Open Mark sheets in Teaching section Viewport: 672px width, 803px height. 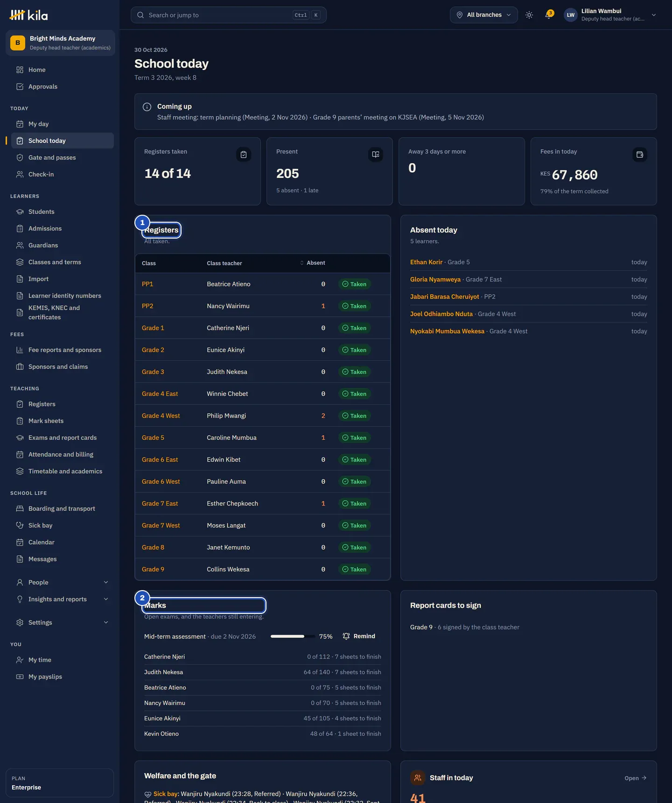(x=63, y=421)
